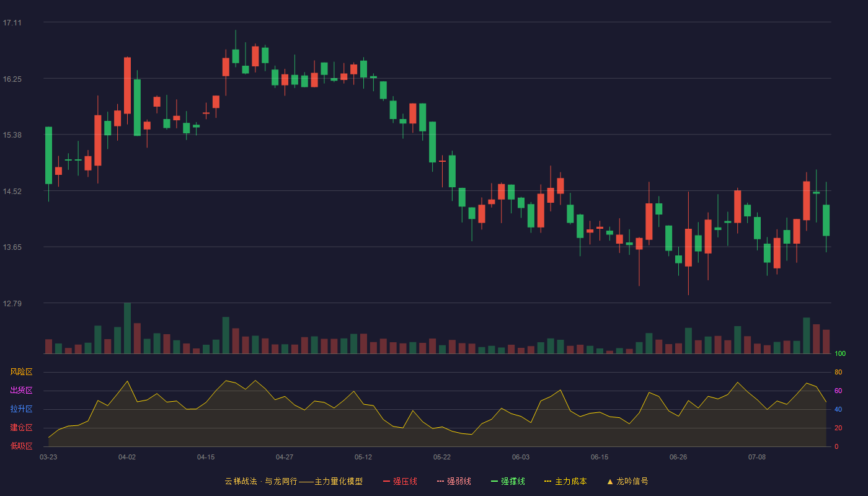Screen dimensions: 868x496
Task: Click the 04-27 date label
Action: pyautogui.click(x=285, y=457)
